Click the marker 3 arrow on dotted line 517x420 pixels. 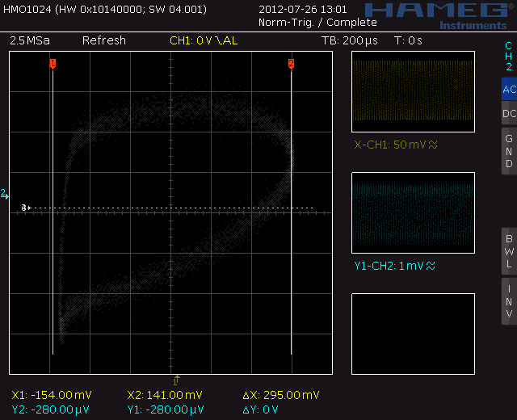(x=26, y=208)
